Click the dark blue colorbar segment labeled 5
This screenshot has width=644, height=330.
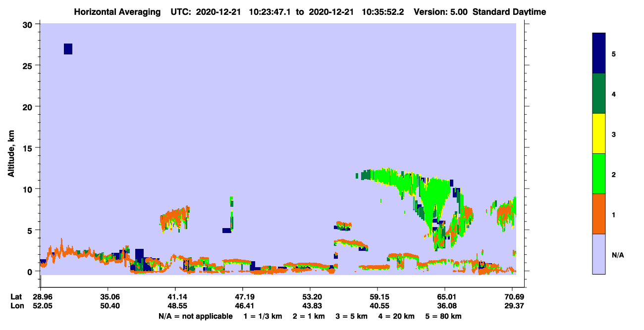click(x=599, y=53)
